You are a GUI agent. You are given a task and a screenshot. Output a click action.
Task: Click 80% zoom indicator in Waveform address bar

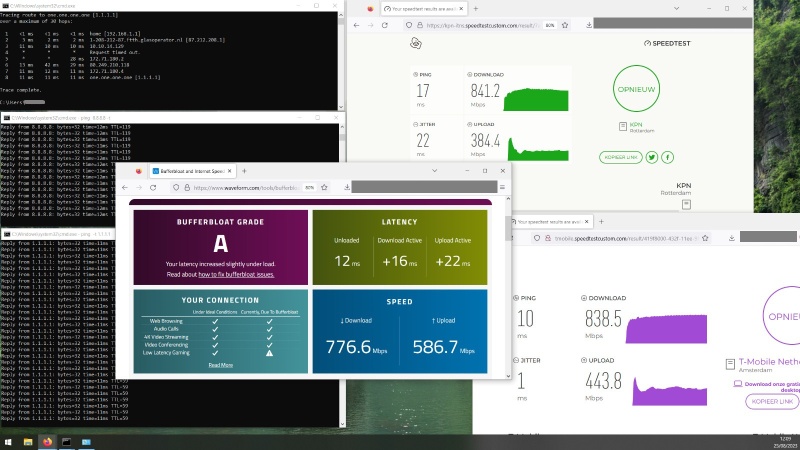(309, 188)
